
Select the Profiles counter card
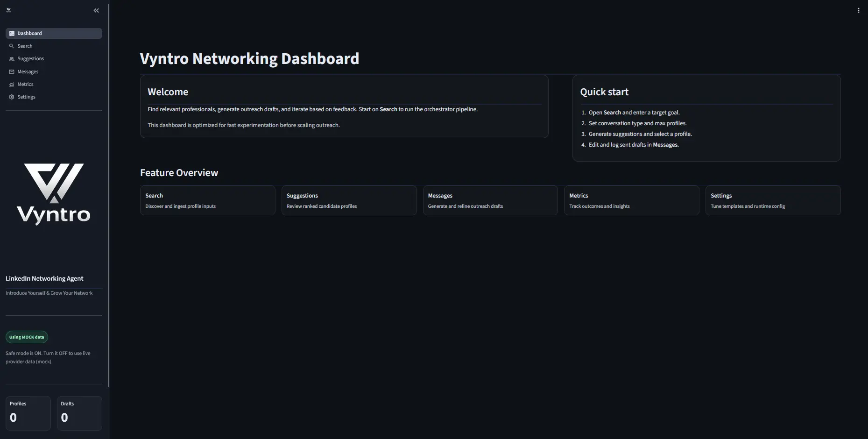pyautogui.click(x=28, y=413)
